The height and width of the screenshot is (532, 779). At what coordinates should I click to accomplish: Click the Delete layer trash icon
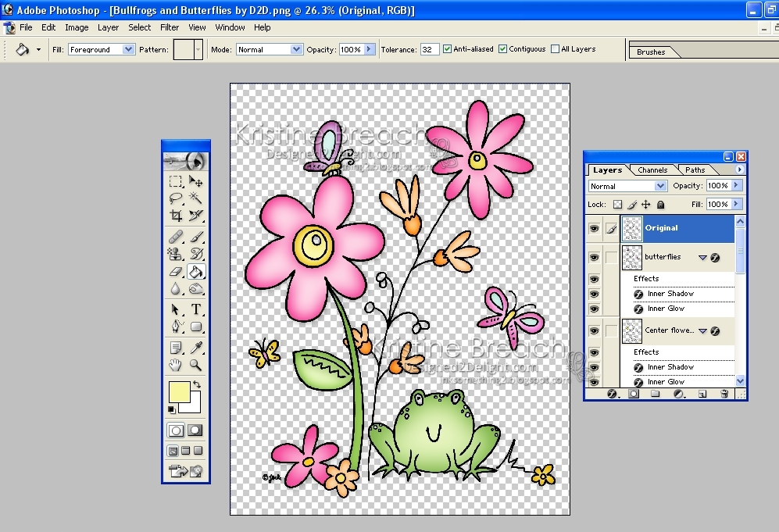coord(724,394)
